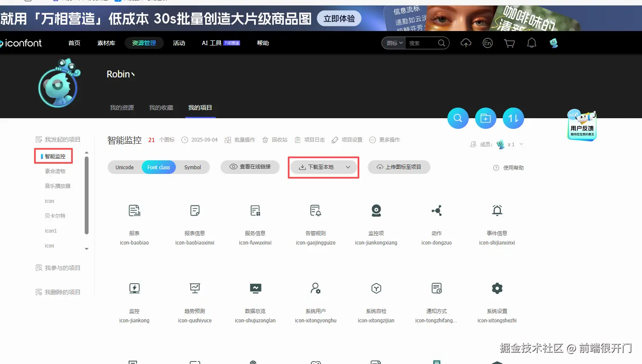Select the 数据总览 icon-shujuzonglan icon
The image size is (642, 364).
point(255,288)
